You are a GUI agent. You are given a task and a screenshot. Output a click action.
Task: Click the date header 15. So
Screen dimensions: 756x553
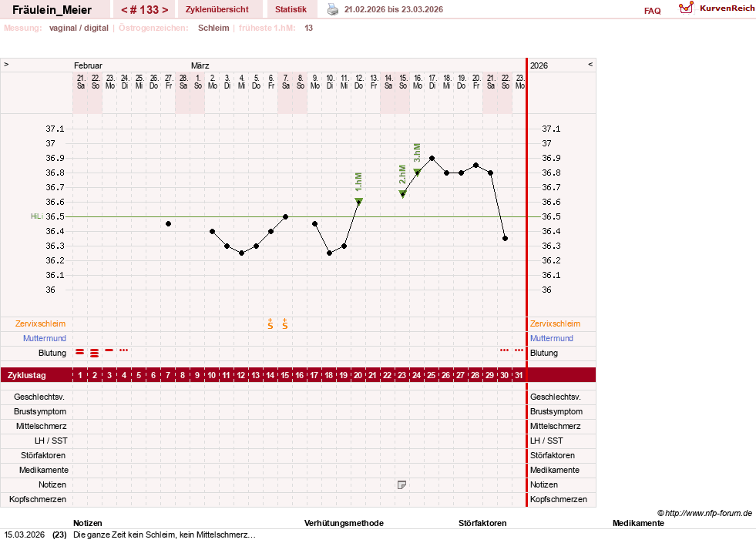pyautogui.click(x=403, y=82)
